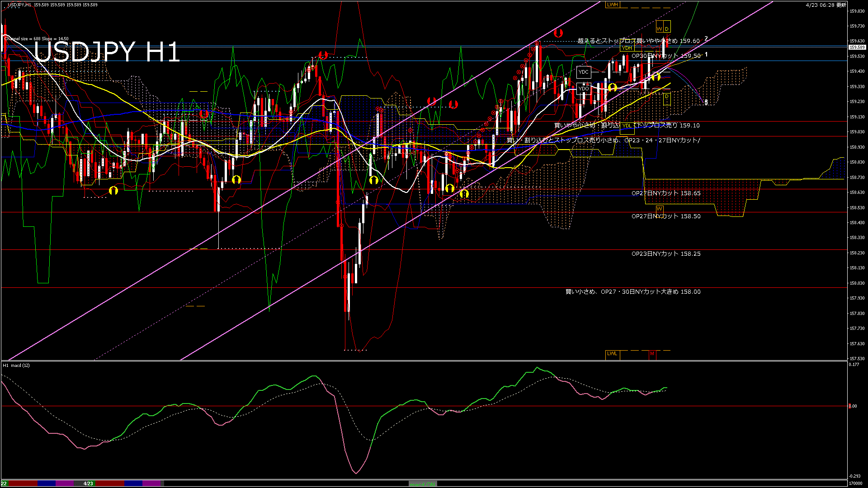Viewport: 868px width, 488px height.
Task: Click the USDJPY,H1 symbol header text
Action: [20, 5]
